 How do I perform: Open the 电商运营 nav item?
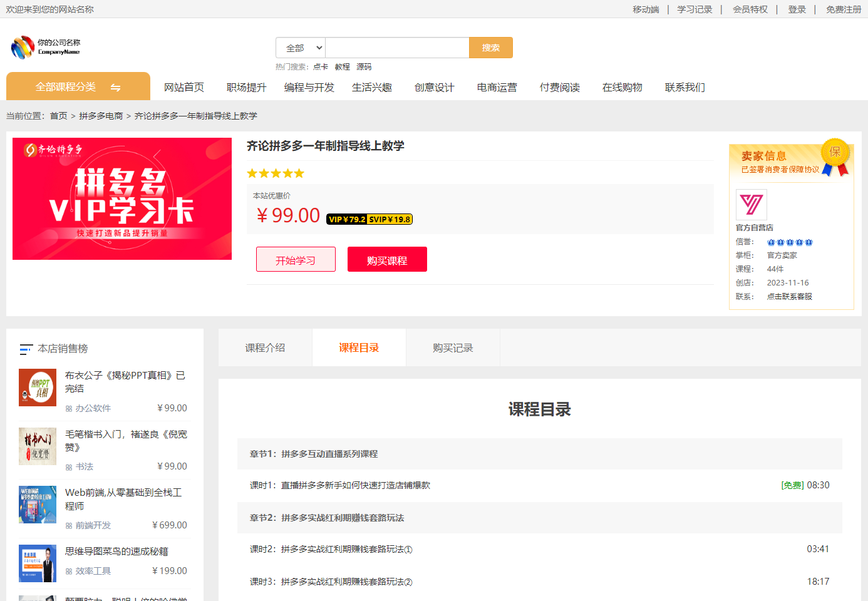point(497,87)
